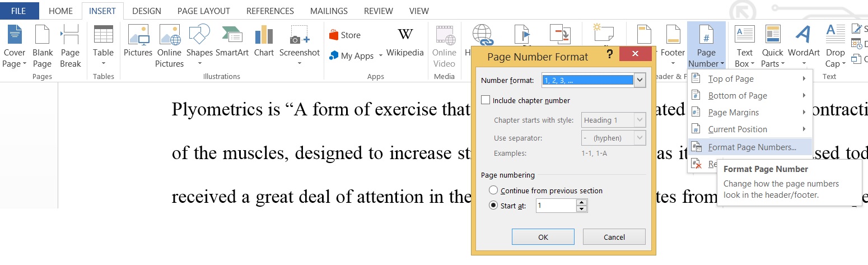The height and width of the screenshot is (265, 868).
Task: Open Quick Parts
Action: [x=772, y=46]
